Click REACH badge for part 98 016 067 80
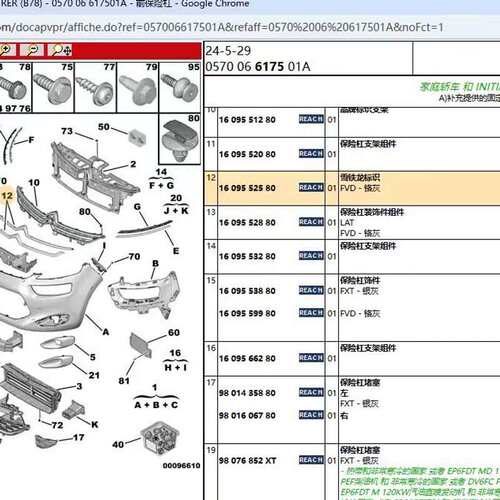The width and height of the screenshot is (500, 500). 311,415
